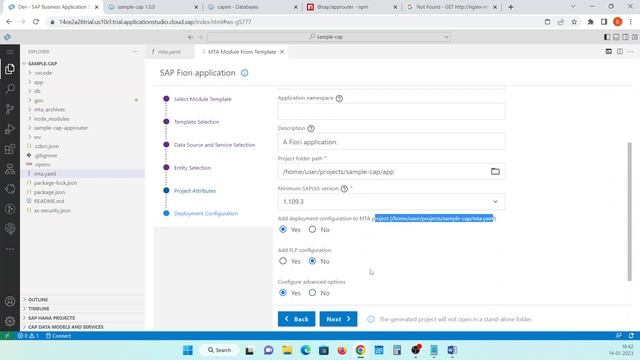Click the hamburger menu at top of activity bar

(x=10, y=52)
